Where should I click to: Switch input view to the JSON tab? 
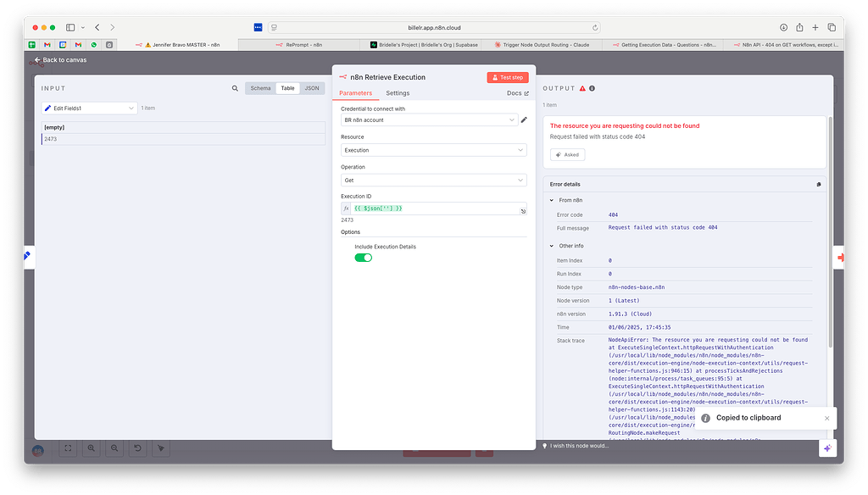coord(312,87)
